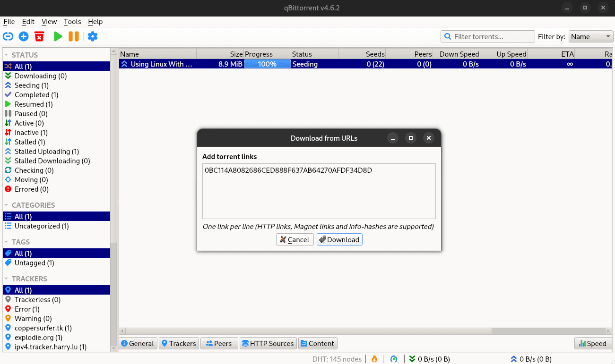615x364 pixels.
Task: Switch to the Peers tab
Action: (x=218, y=344)
